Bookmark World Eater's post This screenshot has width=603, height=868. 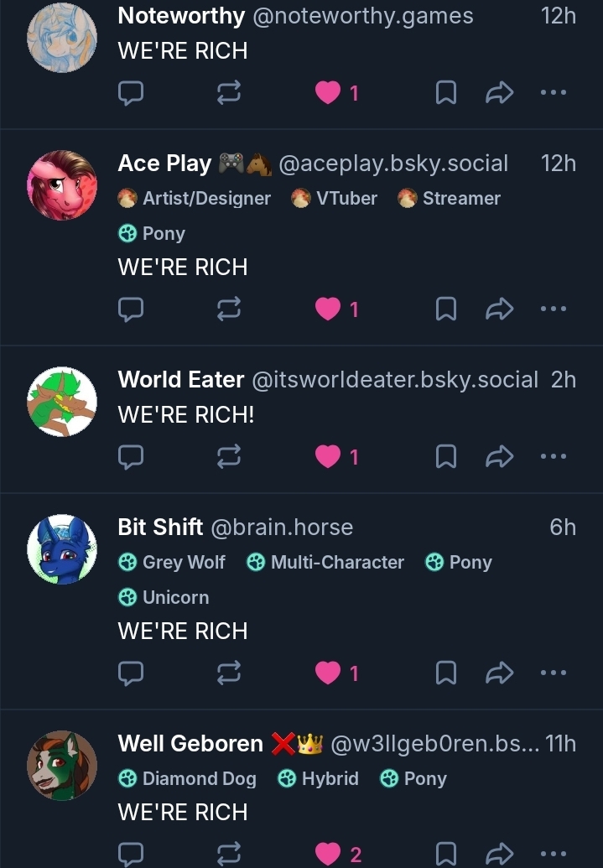[446, 457]
